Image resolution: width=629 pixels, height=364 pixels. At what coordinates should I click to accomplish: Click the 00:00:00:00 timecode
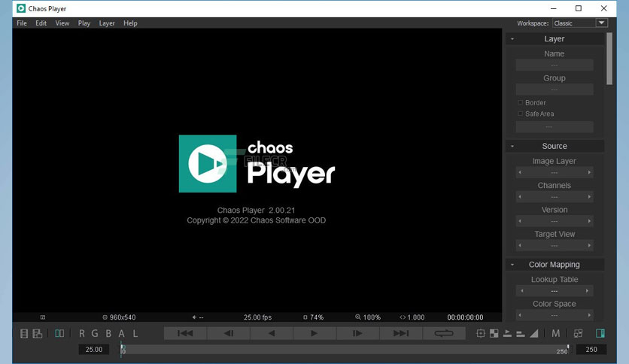[x=465, y=317]
